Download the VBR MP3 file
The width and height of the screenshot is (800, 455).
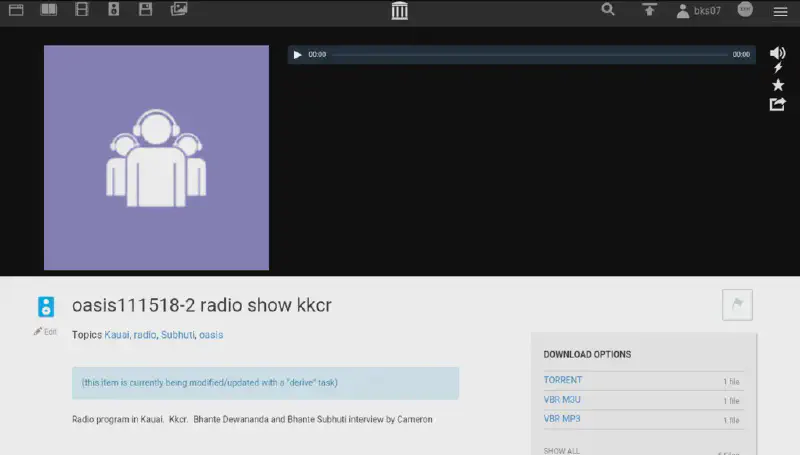click(x=562, y=419)
